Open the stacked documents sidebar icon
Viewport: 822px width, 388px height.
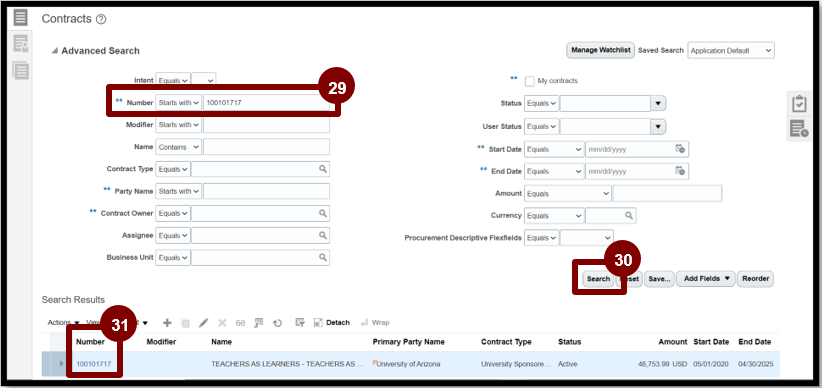tap(20, 70)
